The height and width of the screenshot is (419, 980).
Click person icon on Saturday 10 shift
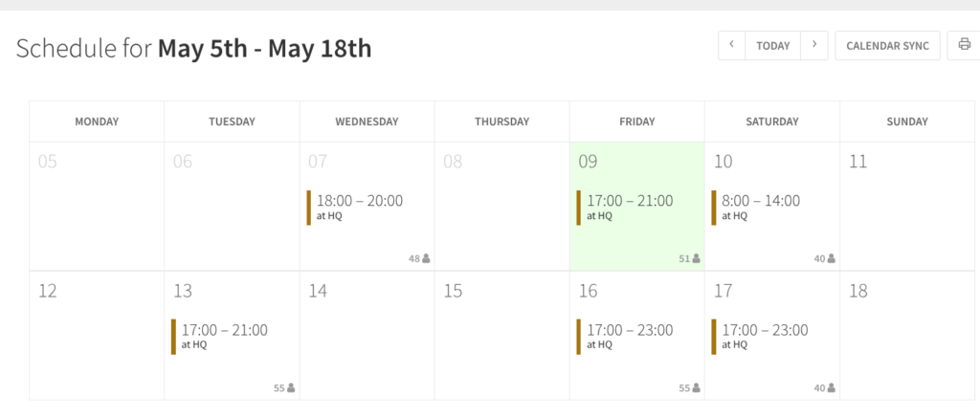tap(832, 258)
